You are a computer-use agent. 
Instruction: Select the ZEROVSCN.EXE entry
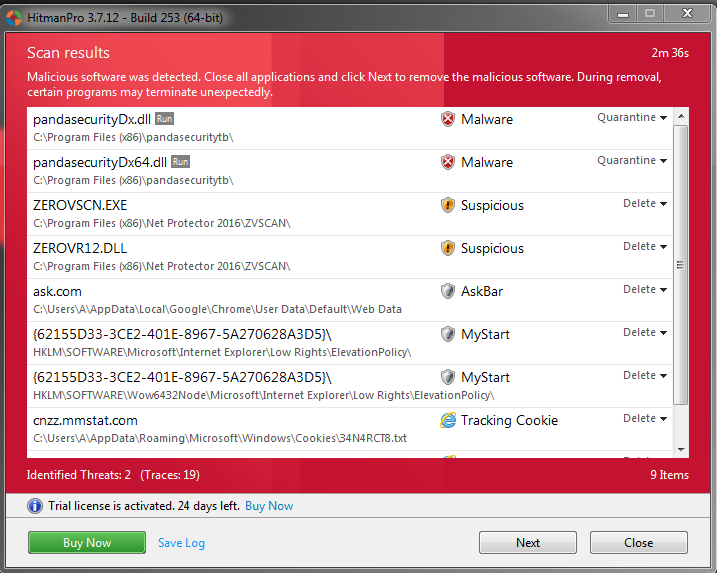350,214
